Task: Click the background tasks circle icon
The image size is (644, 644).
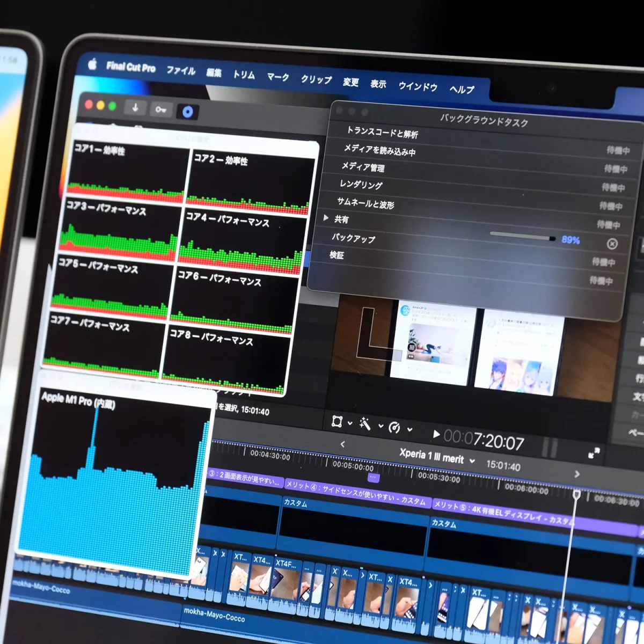Action: (187, 112)
